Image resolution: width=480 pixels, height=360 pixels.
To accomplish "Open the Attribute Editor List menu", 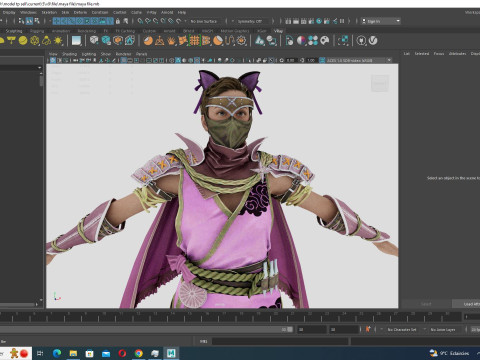I will (x=407, y=54).
